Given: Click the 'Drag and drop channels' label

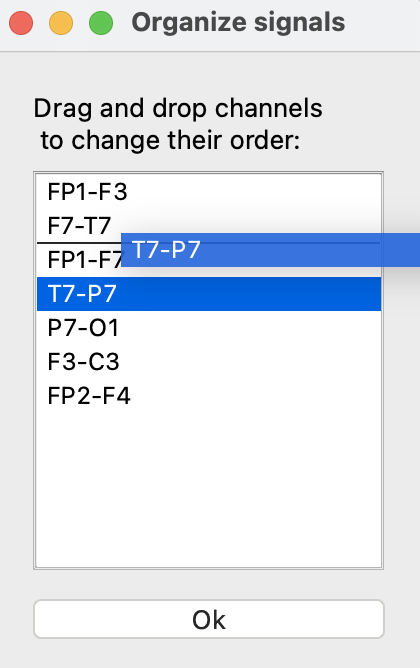Looking at the screenshot, I should coord(178,108).
